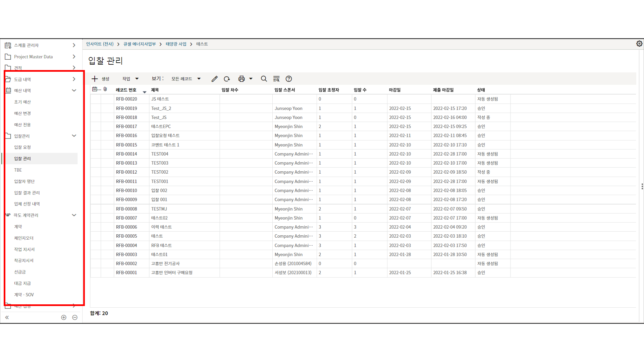Open the 작업 dropdown menu
Screen dimensions: 644x362
130,79
